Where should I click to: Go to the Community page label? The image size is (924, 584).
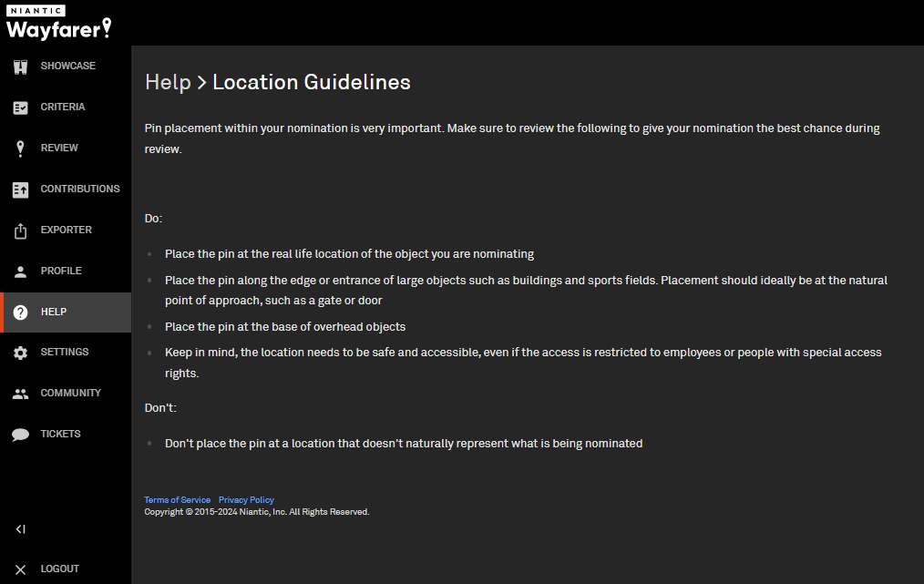click(x=71, y=393)
